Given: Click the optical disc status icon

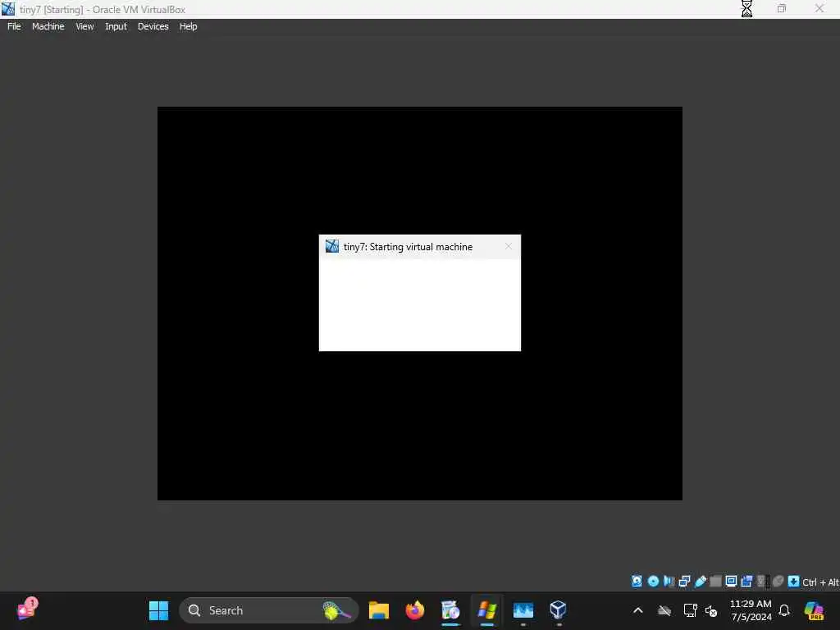Looking at the screenshot, I should coord(653,582).
